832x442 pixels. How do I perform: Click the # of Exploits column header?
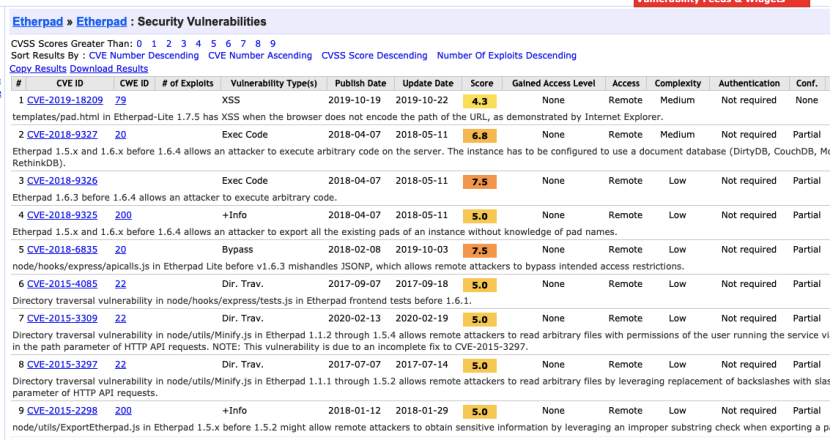(x=188, y=83)
